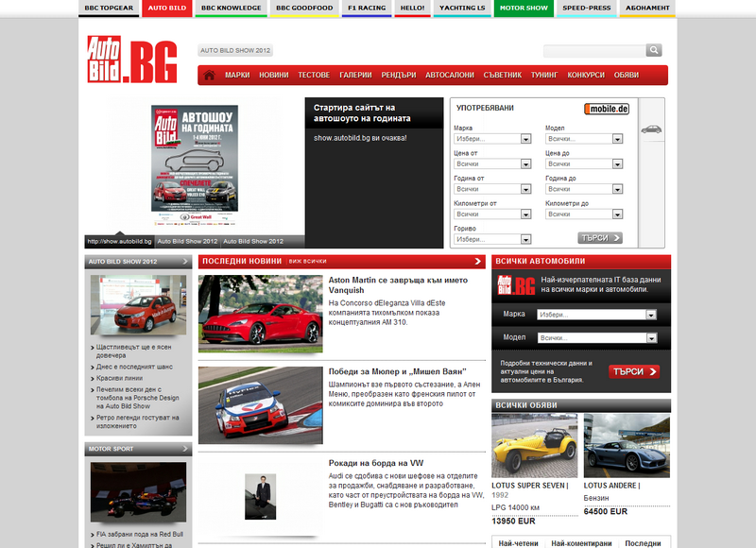Viewport: 756px width, 548px height.
Task: Open Новини in the red menu
Action: [x=273, y=76]
